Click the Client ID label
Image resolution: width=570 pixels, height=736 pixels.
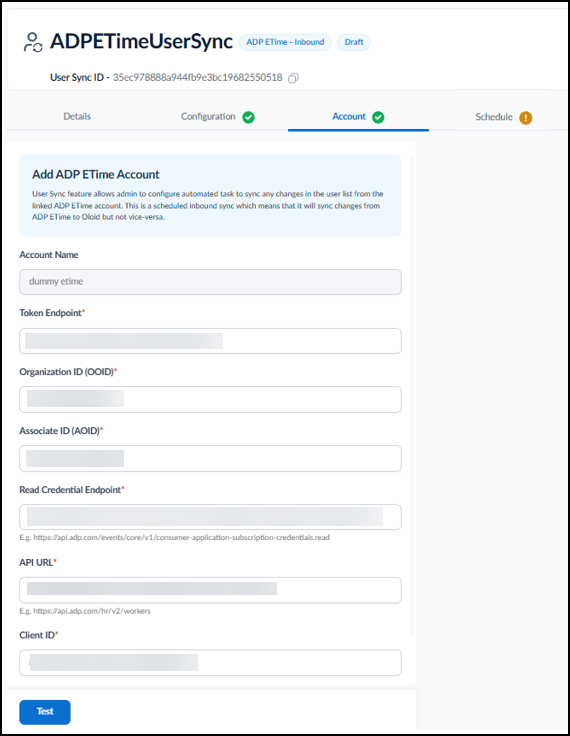(x=37, y=635)
